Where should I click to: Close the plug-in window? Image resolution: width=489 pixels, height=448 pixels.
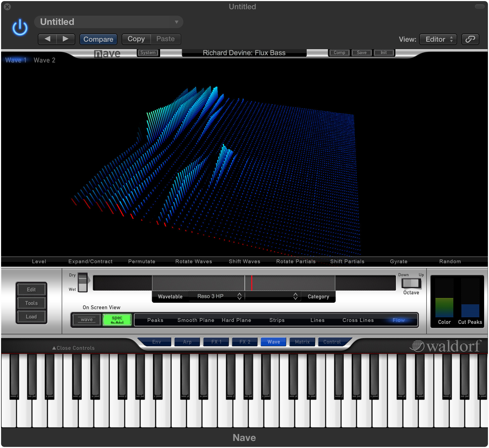(x=7, y=6)
